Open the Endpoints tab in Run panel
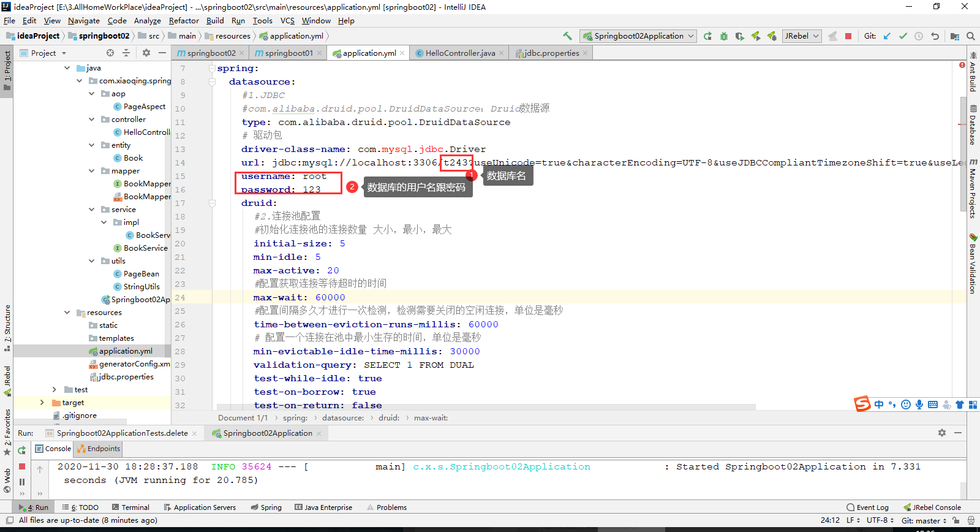 [99, 449]
